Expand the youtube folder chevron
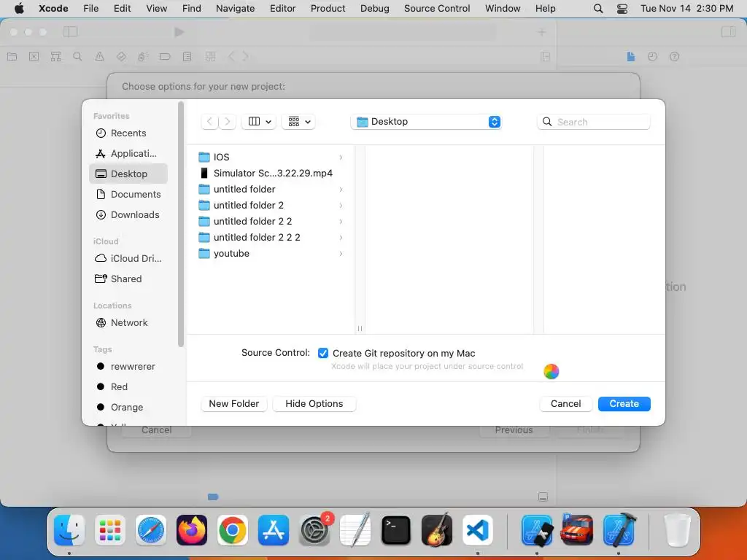747x560 pixels. coord(341,253)
